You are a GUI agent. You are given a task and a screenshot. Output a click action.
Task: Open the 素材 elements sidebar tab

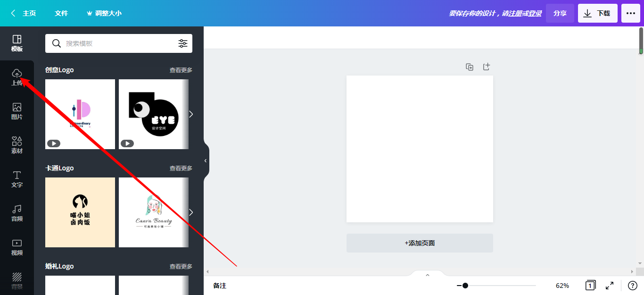17,145
